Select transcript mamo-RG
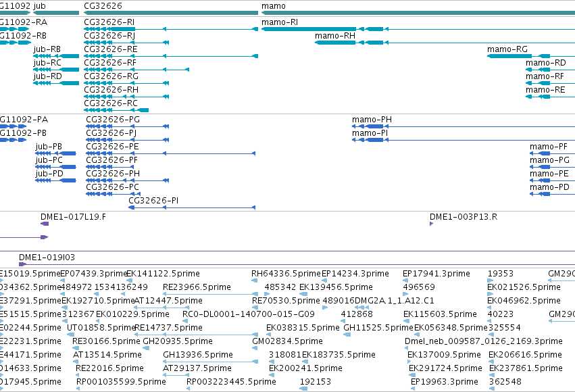 pyautogui.click(x=507, y=49)
